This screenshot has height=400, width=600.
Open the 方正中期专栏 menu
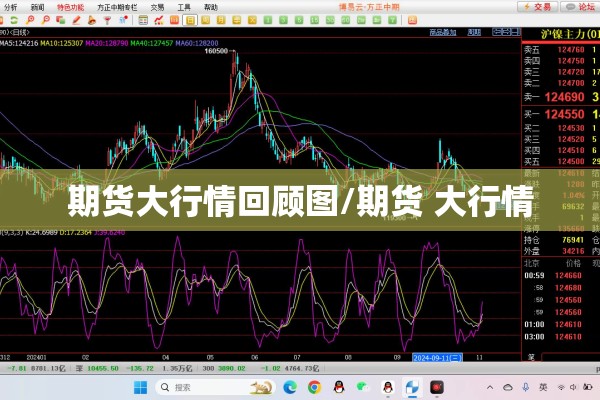117,7
